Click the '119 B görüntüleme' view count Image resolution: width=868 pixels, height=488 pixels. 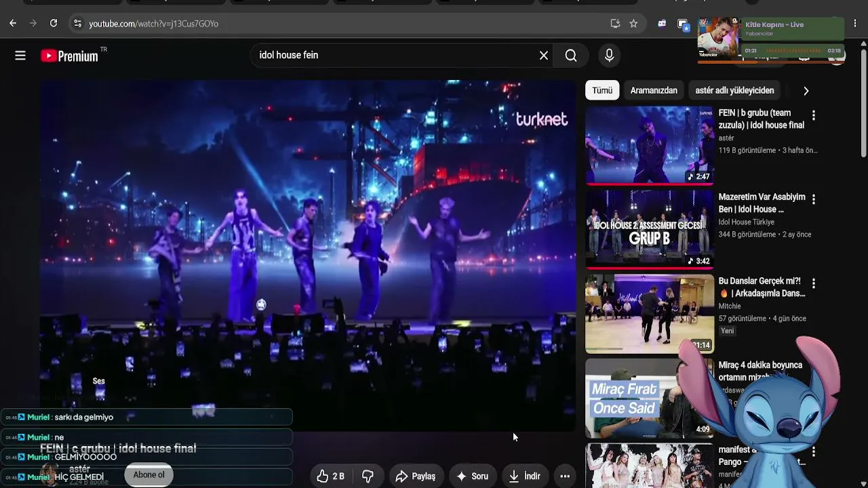[x=747, y=150]
